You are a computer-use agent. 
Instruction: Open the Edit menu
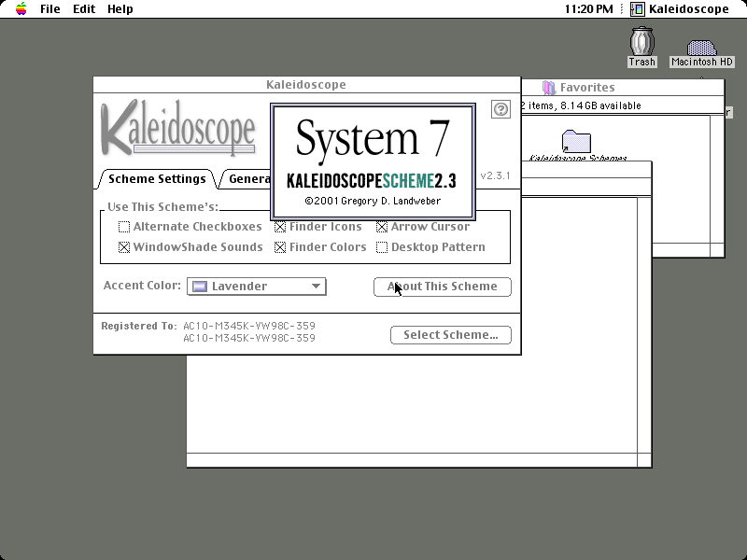[x=84, y=9]
